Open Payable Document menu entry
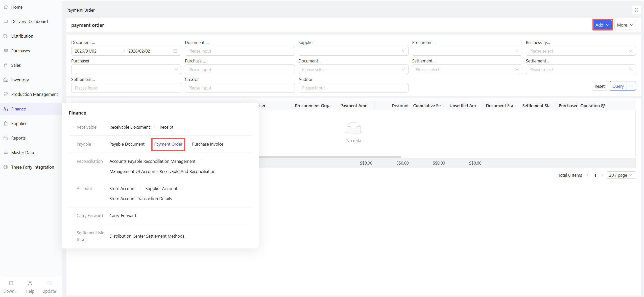The image size is (644, 297). tap(127, 144)
